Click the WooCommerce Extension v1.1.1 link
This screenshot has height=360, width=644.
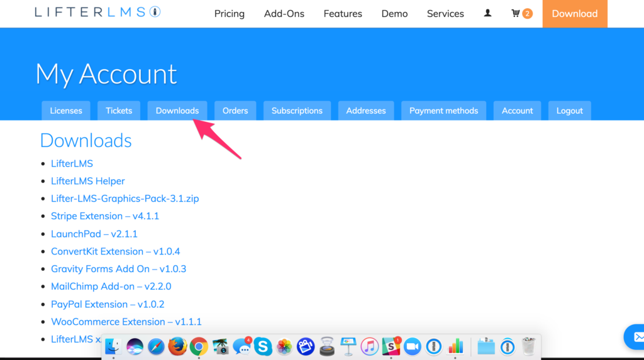(126, 322)
